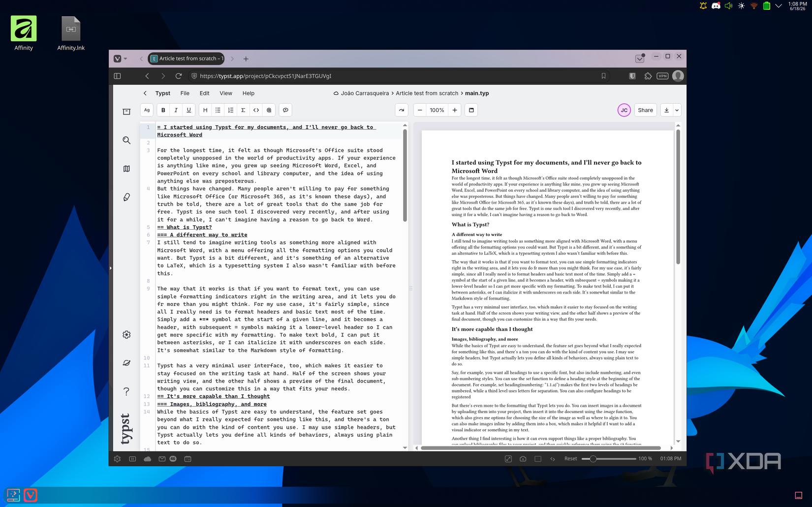Insert a bulleted list
This screenshot has height=507, width=812.
pos(218,110)
